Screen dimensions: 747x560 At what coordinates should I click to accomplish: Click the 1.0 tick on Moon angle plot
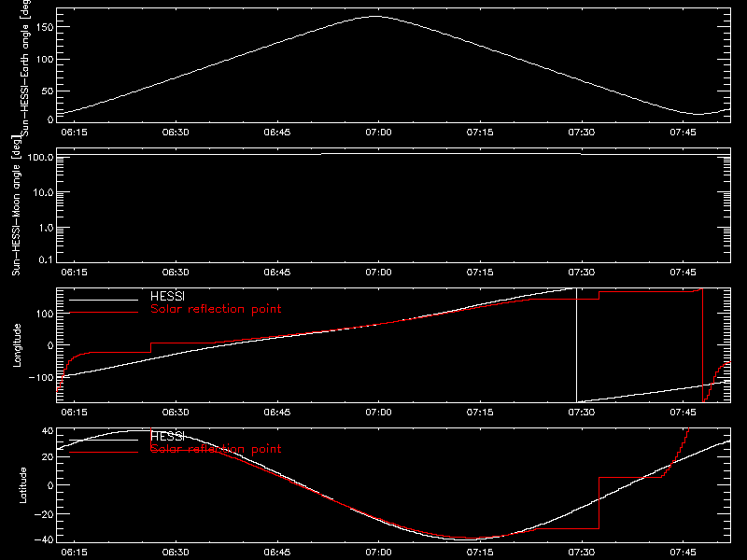(x=46, y=228)
